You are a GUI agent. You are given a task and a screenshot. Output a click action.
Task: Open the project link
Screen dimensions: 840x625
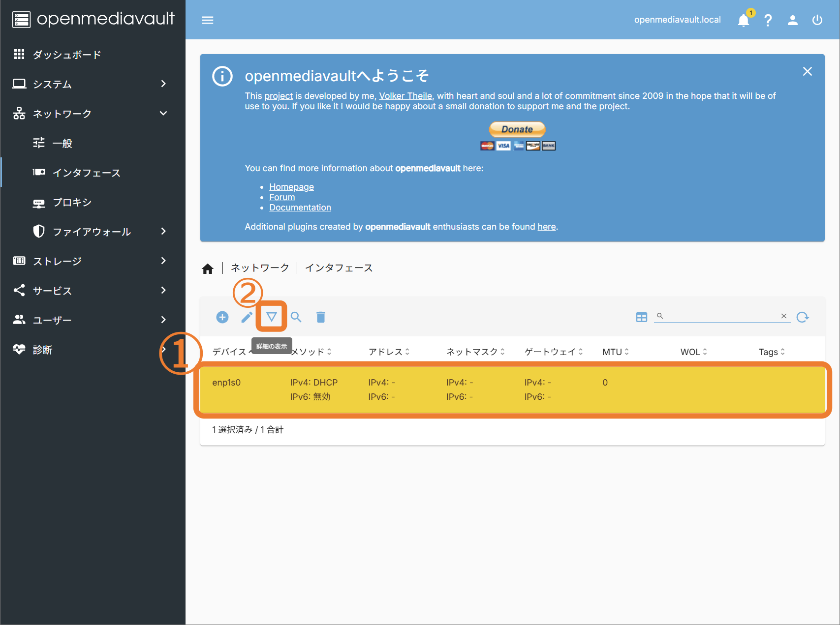click(x=279, y=96)
